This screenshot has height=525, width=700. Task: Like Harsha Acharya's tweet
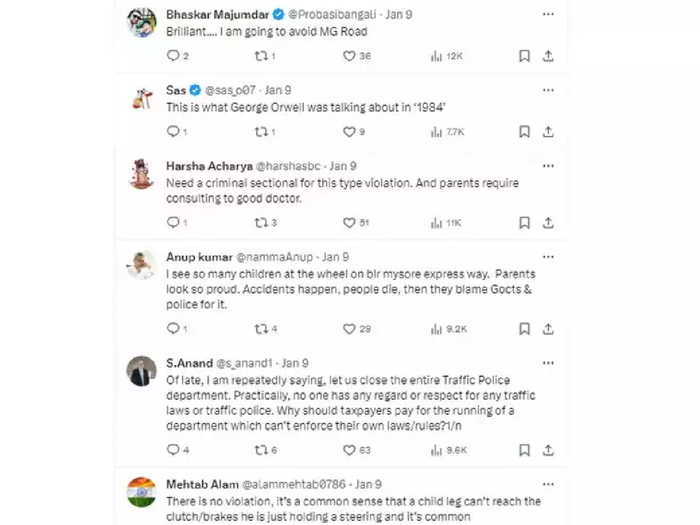click(x=348, y=222)
